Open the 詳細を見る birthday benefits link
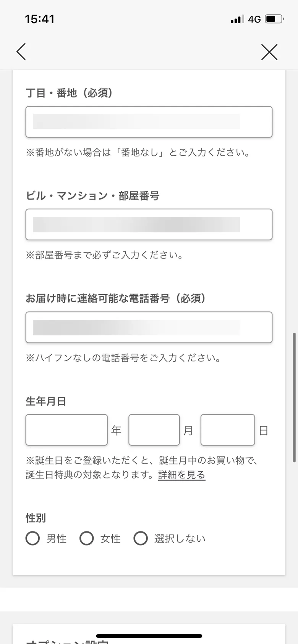Viewport: 298px width, 644px height. [x=181, y=475]
